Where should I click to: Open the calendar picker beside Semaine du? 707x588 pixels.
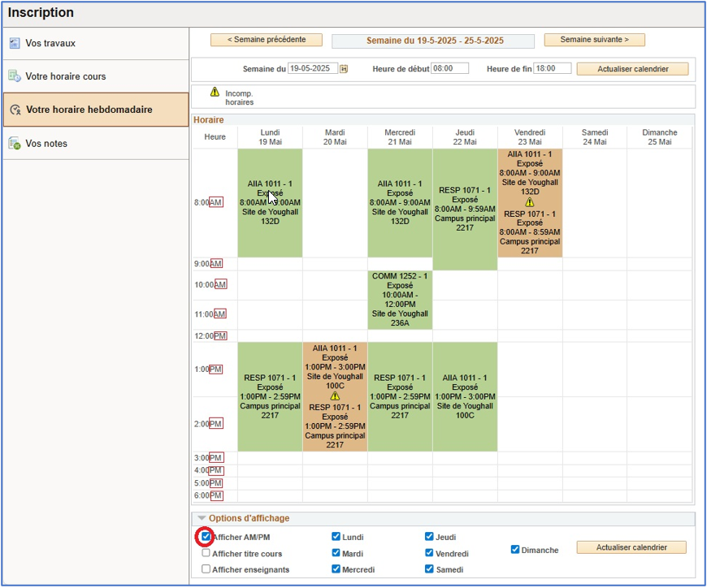click(344, 69)
